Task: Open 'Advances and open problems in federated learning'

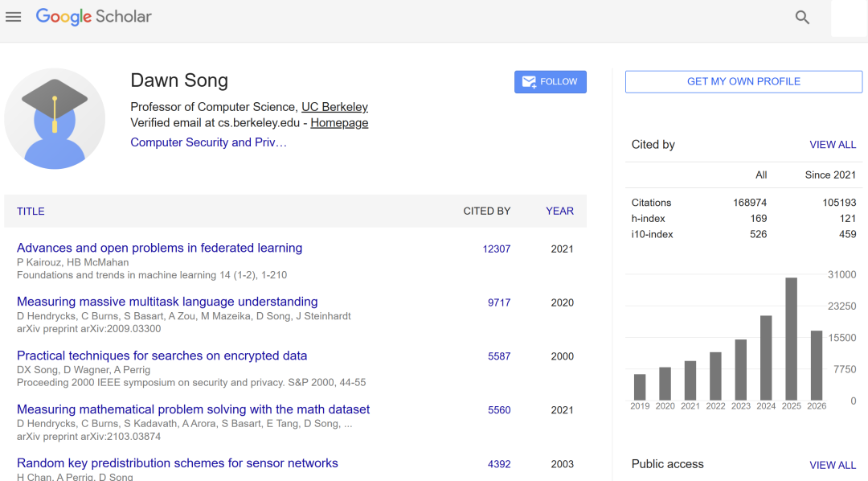Action: click(159, 248)
